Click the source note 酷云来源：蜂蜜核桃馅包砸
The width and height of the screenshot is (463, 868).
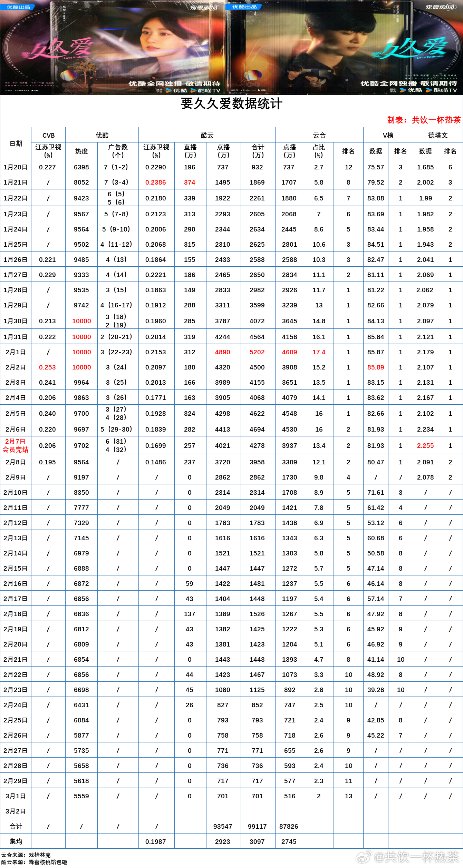point(34,862)
